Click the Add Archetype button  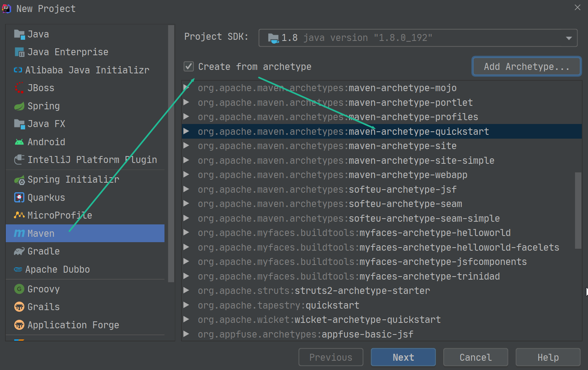(x=527, y=66)
